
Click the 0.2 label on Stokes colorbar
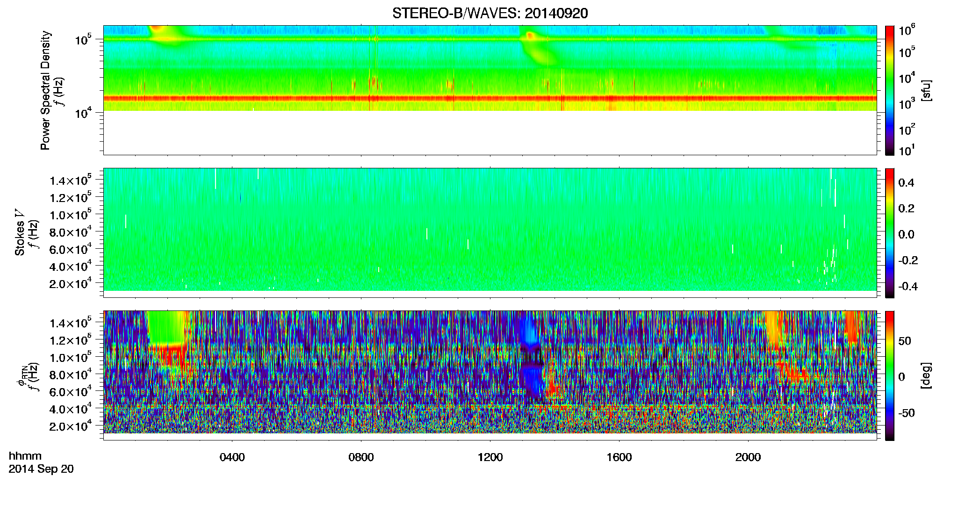(x=906, y=209)
